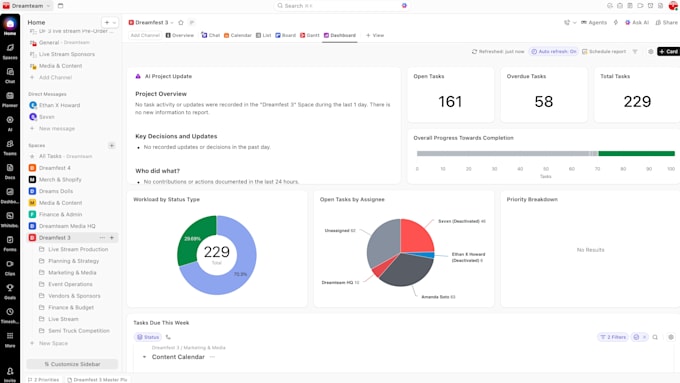This screenshot has width=680, height=383.
Task: Favorite Dreamfest 3 with the star icon
Action: pos(181,23)
